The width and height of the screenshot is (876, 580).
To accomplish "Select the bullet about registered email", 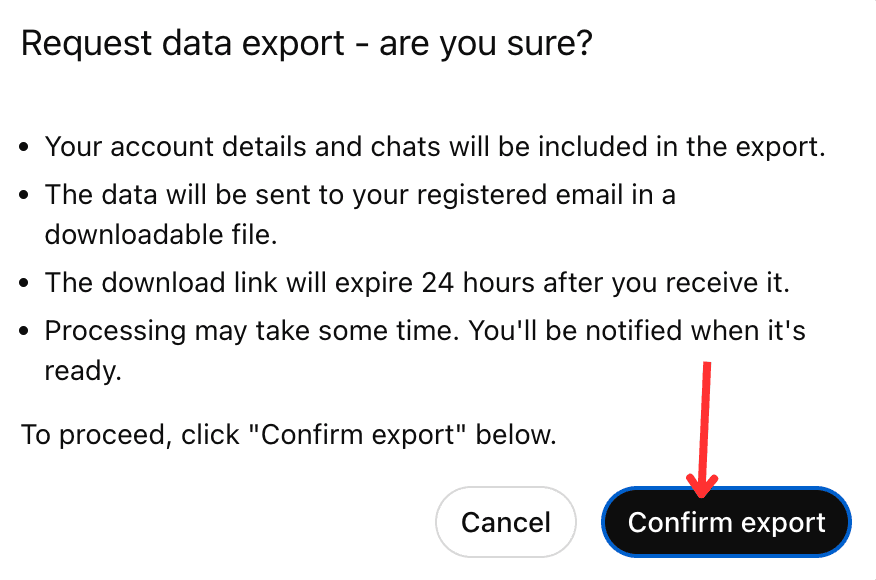I will click(360, 194).
